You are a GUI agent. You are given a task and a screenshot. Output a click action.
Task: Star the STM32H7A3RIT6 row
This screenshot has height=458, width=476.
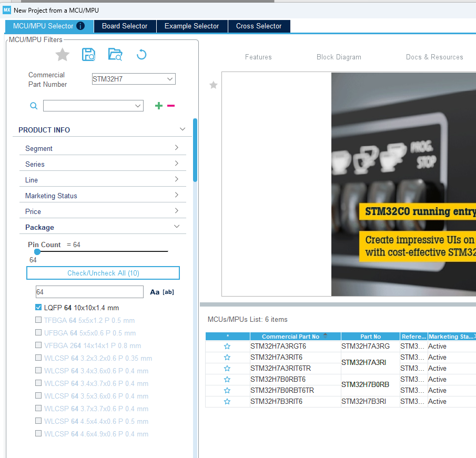[x=227, y=357]
